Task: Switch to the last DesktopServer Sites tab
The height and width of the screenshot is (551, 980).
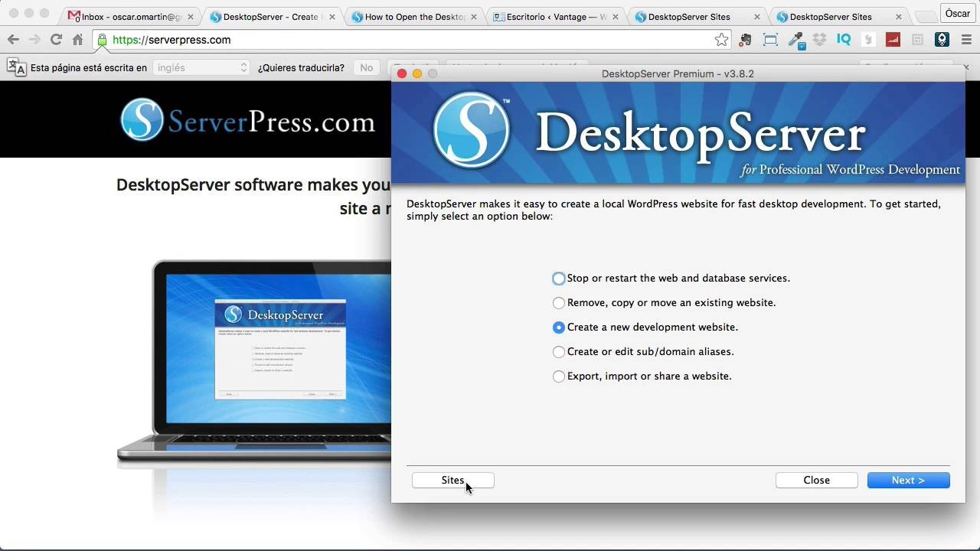Action: point(839,16)
